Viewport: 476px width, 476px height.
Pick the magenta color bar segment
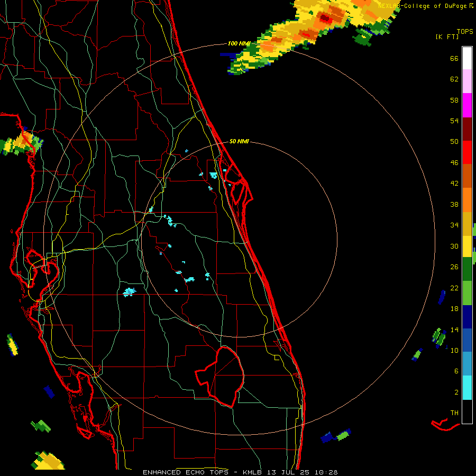467,105
